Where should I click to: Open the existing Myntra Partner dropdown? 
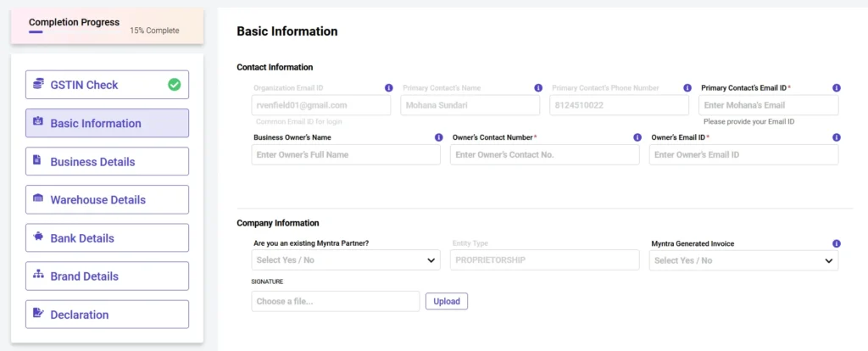[x=346, y=260]
